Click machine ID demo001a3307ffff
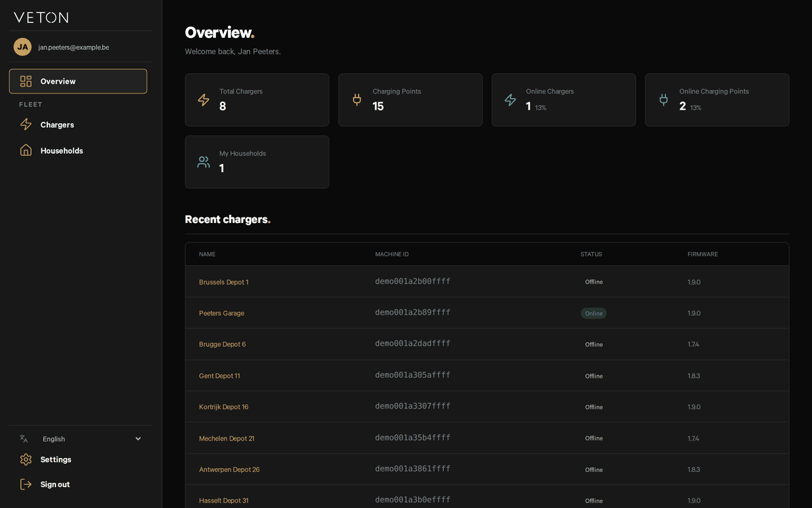 413,406
